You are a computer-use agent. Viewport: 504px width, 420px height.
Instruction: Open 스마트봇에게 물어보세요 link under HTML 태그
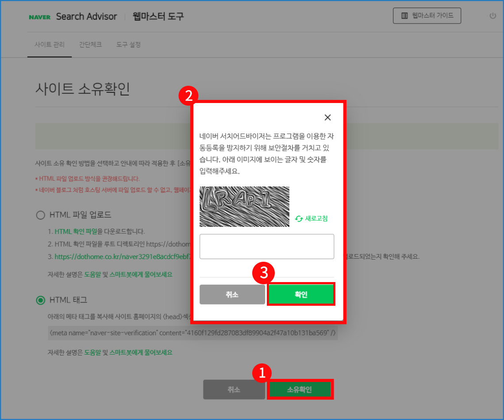(141, 352)
